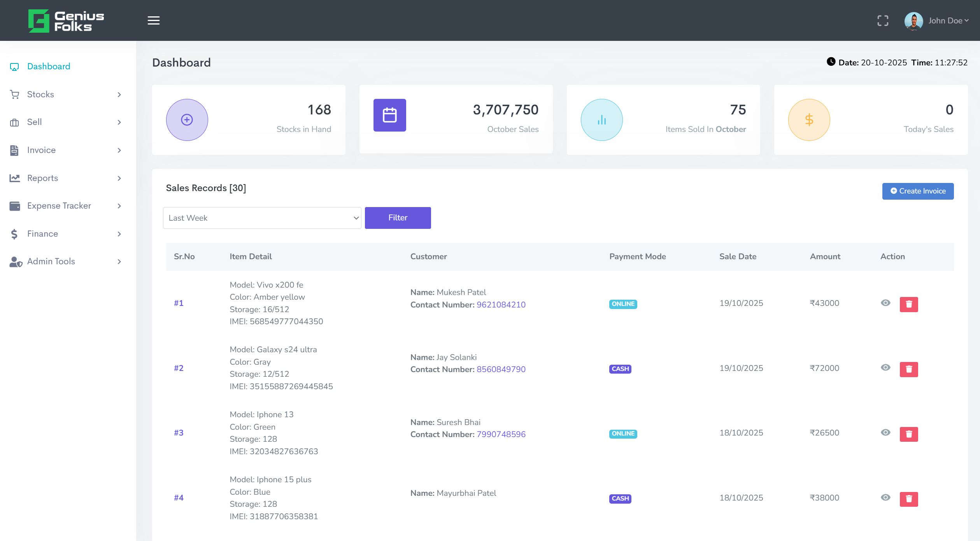Select Dashboard in the sidebar
The image size is (980, 541).
click(48, 66)
